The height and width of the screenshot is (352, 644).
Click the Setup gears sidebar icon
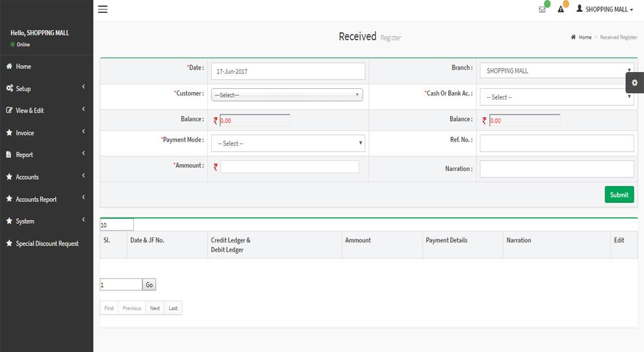(x=10, y=88)
